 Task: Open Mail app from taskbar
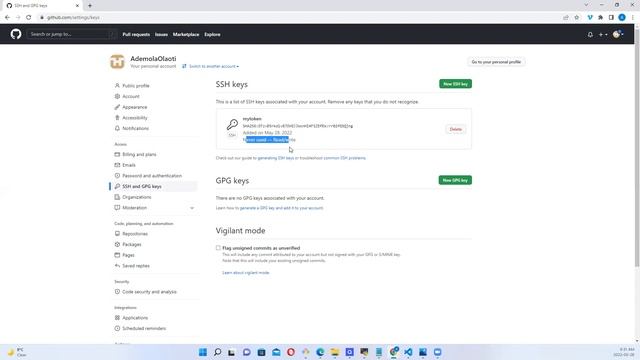point(276,352)
